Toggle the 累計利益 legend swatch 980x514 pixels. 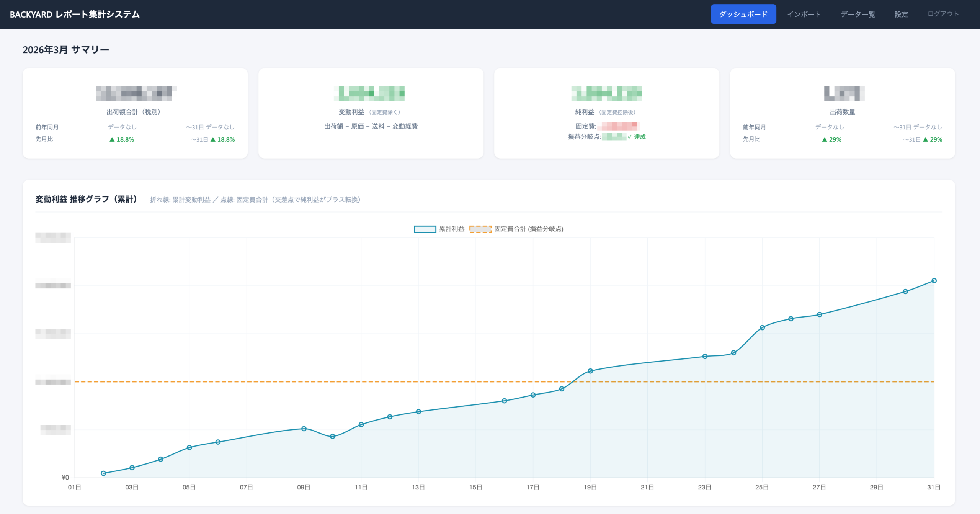click(x=425, y=229)
